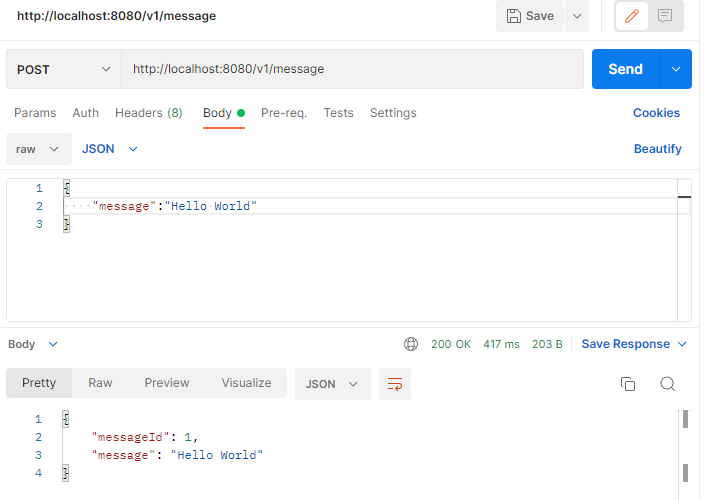
Task: Open the Save options dropdown arrow
Action: tap(577, 16)
